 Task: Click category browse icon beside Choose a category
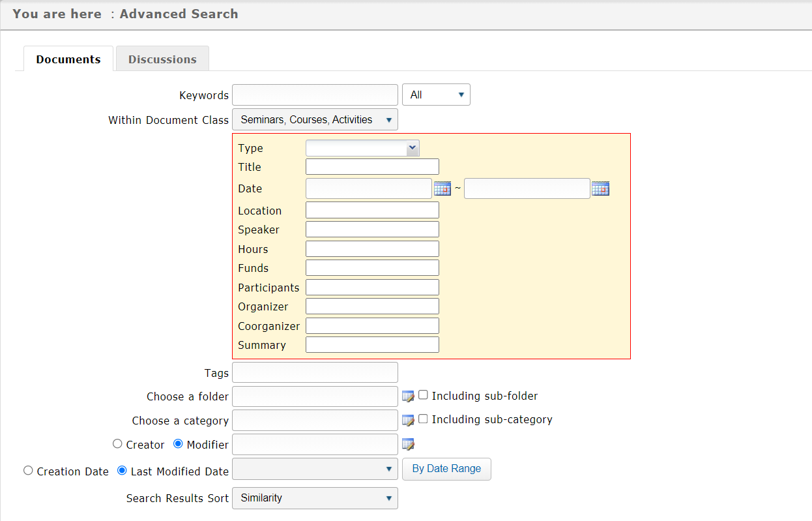pos(408,421)
